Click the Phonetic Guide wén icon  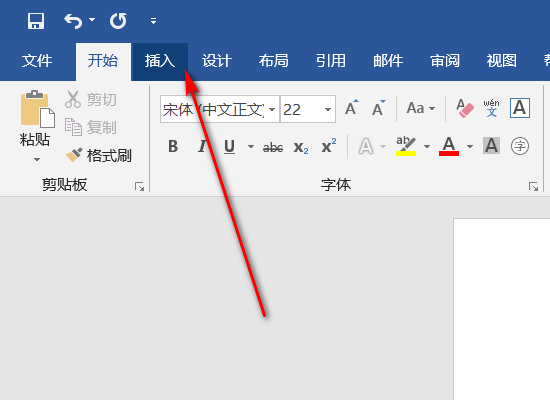491,108
